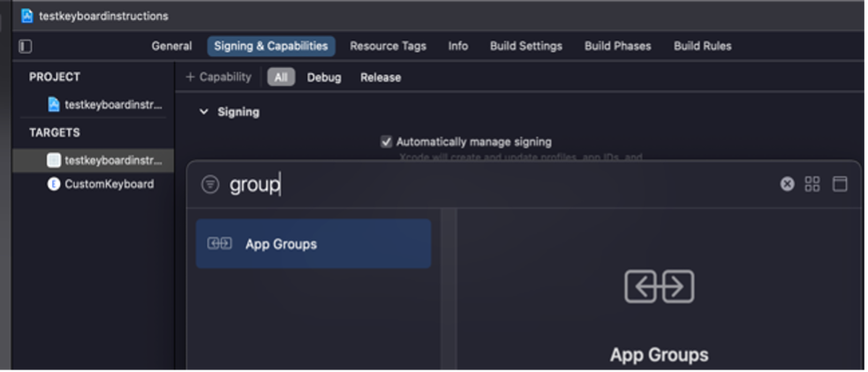This screenshot has width=868, height=372.
Task: Switch to the Info tab
Action: coord(457,47)
